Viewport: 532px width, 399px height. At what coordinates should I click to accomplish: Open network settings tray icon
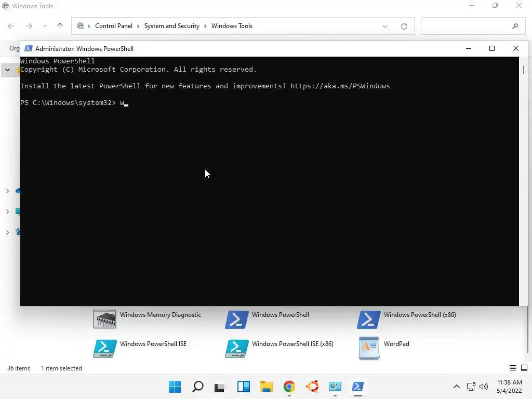click(x=471, y=387)
